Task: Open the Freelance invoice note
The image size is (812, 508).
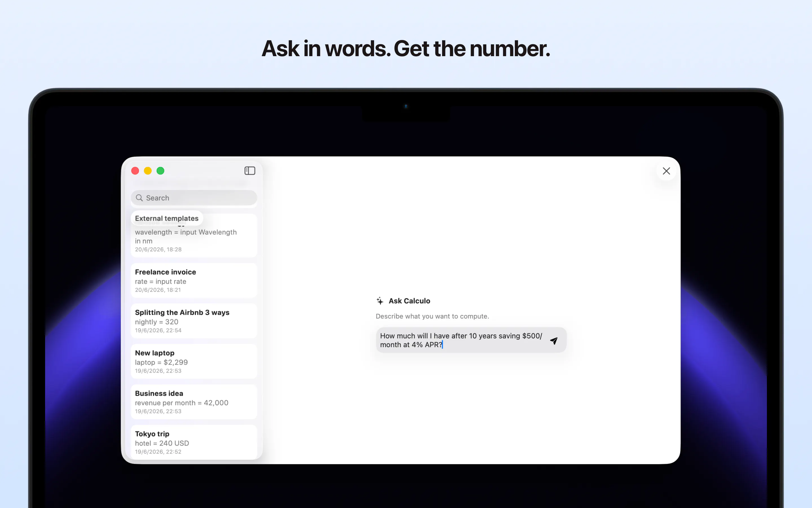Action: click(194, 281)
